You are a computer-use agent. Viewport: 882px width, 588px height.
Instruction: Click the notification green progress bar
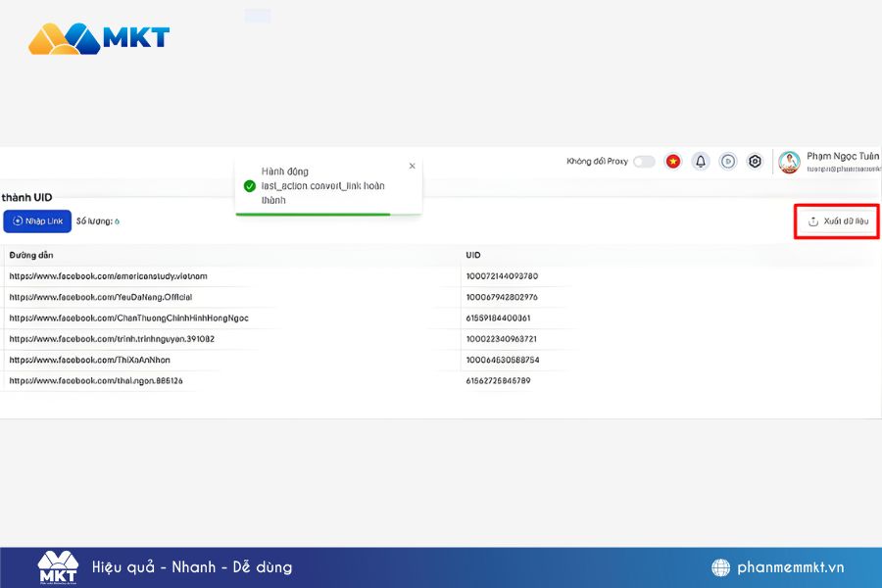coord(314,214)
